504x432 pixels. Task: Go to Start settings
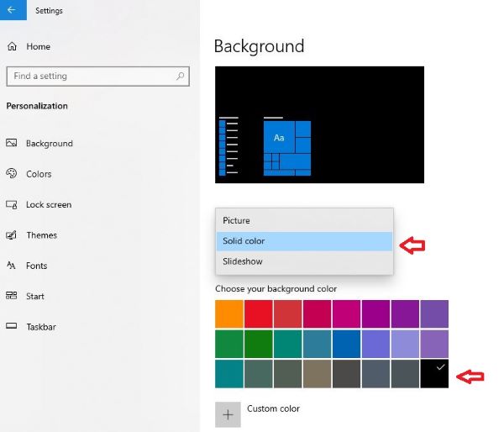[35, 296]
